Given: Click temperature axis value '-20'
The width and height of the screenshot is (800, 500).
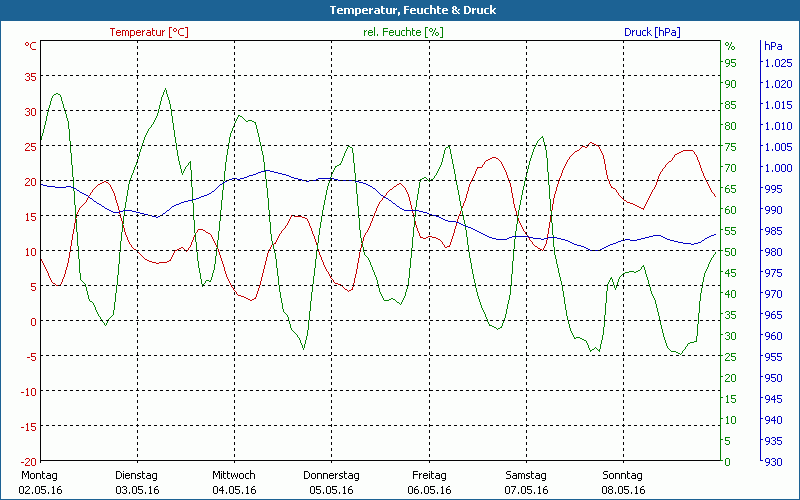Looking at the screenshot, I should (x=29, y=462).
